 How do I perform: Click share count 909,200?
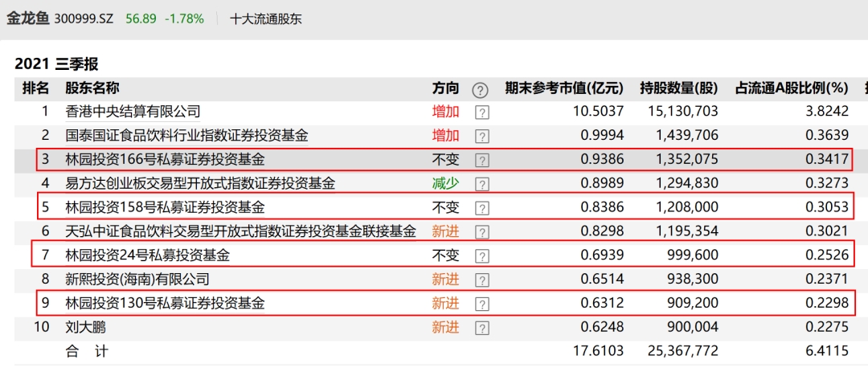694,303
